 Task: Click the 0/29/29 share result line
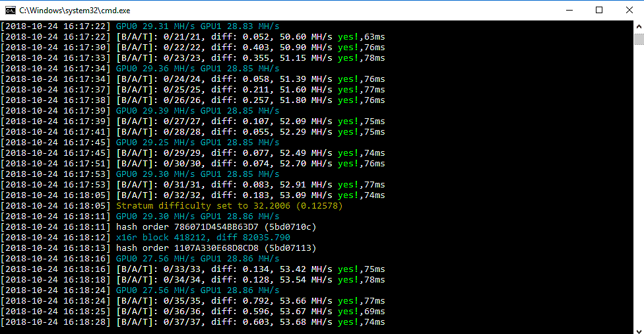[193, 153]
